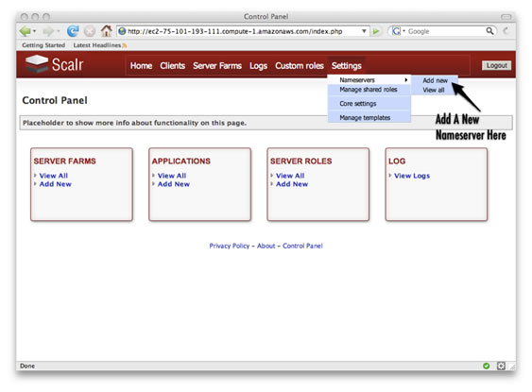Expand the Nameservers submenu arrow
Viewport: 532px width, 392px height.
pos(405,80)
